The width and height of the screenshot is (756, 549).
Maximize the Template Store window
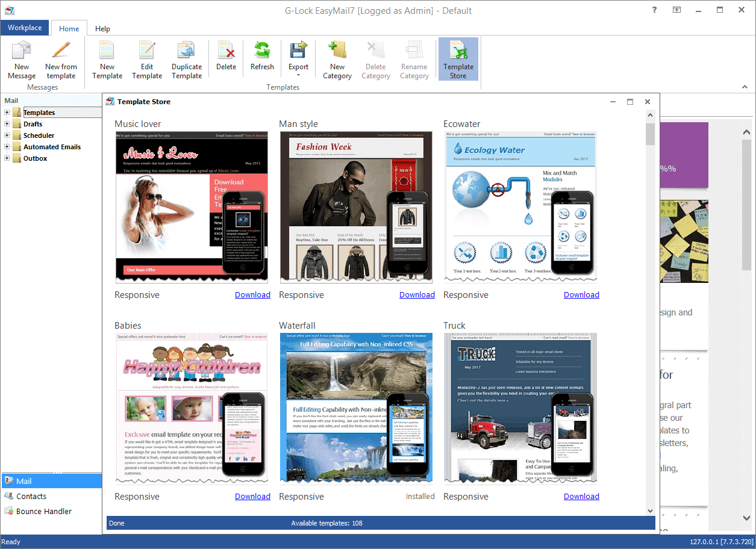pos(630,102)
